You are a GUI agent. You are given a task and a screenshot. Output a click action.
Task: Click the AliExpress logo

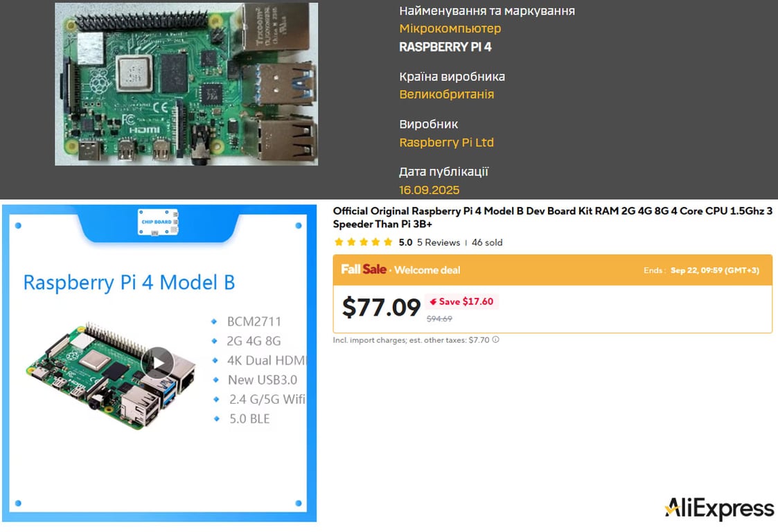pyautogui.click(x=719, y=508)
